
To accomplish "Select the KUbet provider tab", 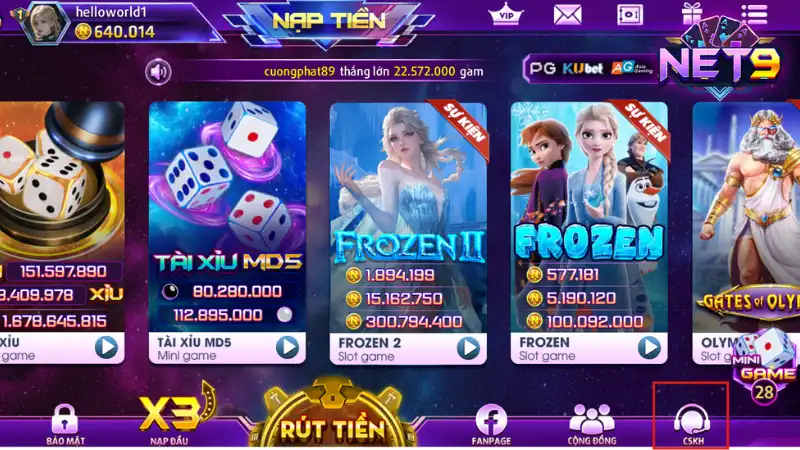I will pos(582,68).
